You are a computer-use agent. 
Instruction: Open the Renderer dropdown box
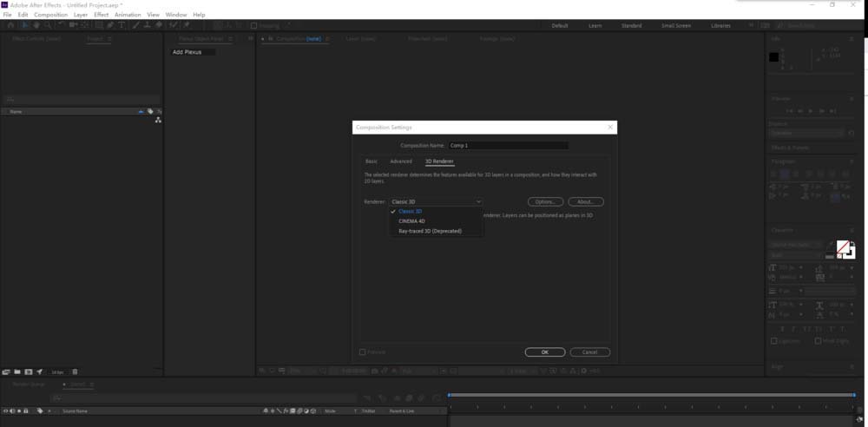(x=436, y=202)
